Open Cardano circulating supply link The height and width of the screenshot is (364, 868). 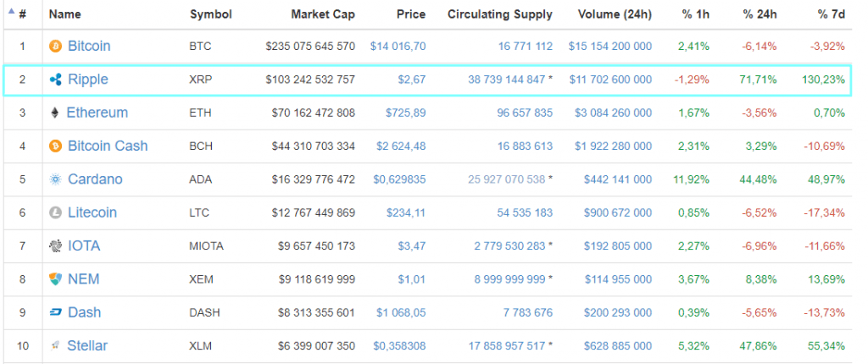(506, 179)
